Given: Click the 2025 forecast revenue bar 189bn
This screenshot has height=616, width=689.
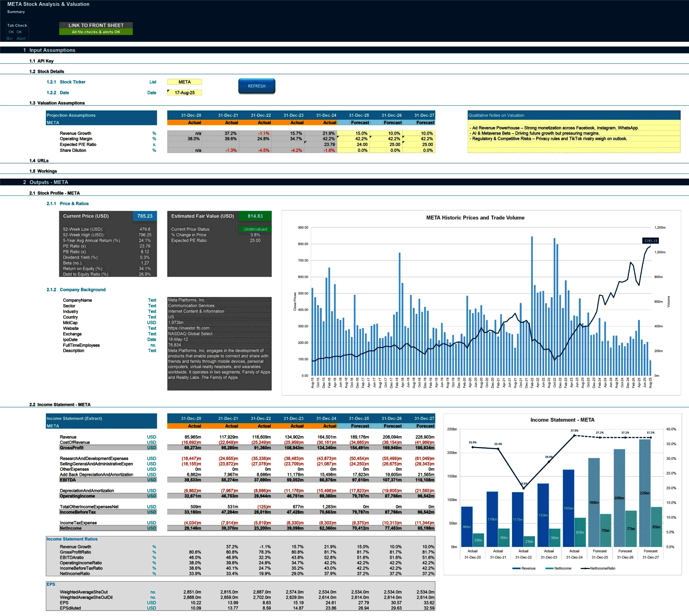Looking at the screenshot, I should pos(594,502).
